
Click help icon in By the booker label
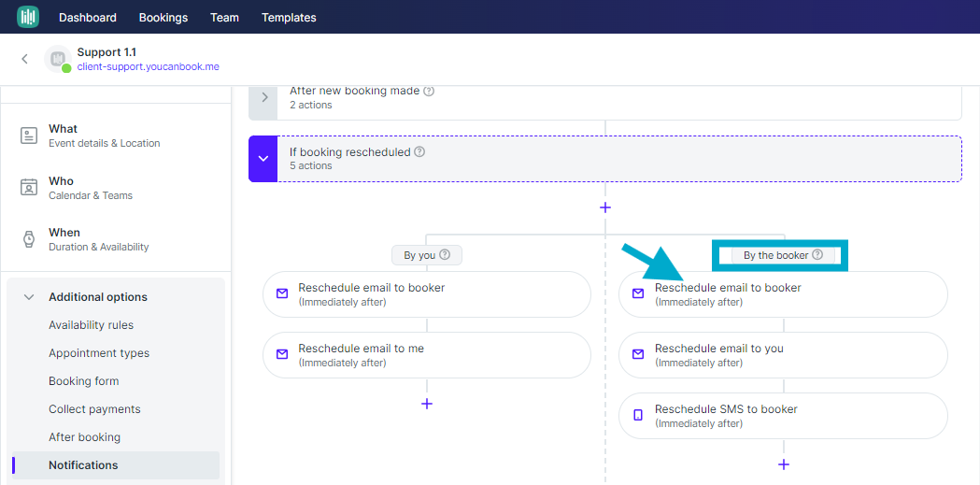[817, 255]
